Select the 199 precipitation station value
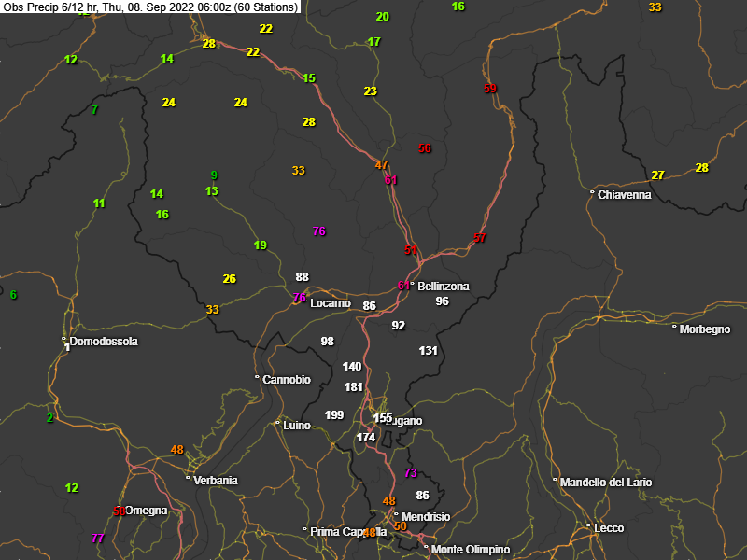This screenshot has height=560, width=747. [x=334, y=414]
